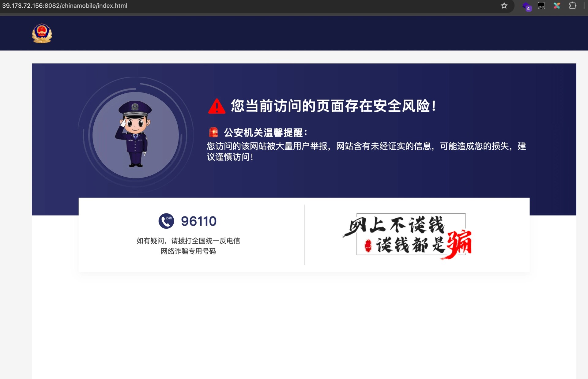
Task: Click the bookmark star in the address bar
Action: [504, 5]
